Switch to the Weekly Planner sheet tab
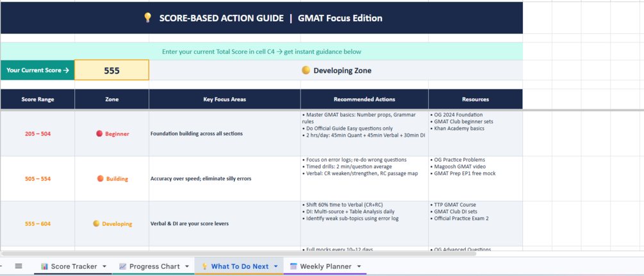This screenshot has height=276, width=644. click(326, 266)
